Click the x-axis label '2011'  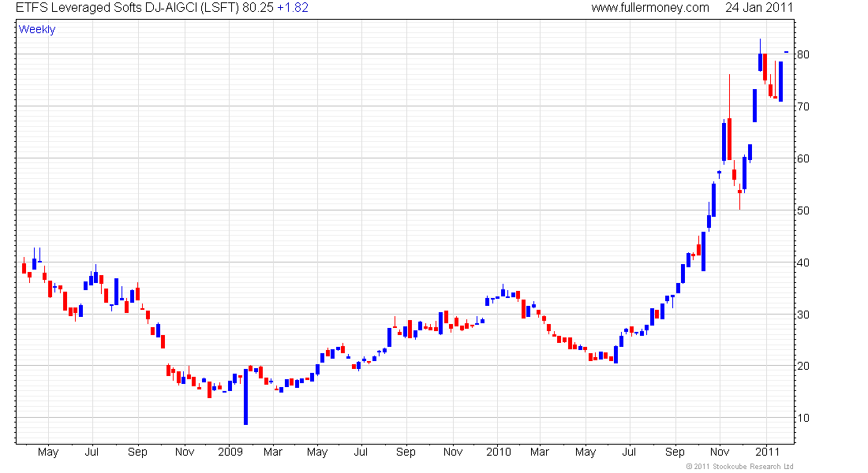[x=767, y=452]
